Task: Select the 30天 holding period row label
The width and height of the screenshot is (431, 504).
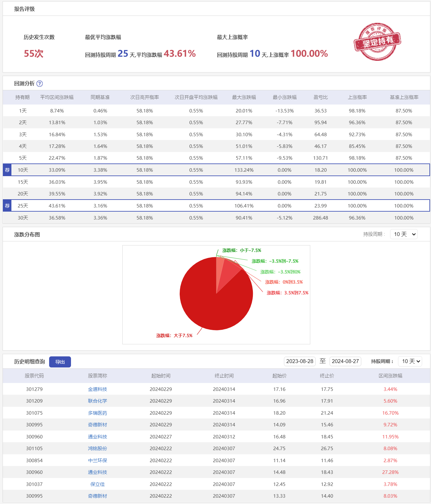Action: coord(23,218)
